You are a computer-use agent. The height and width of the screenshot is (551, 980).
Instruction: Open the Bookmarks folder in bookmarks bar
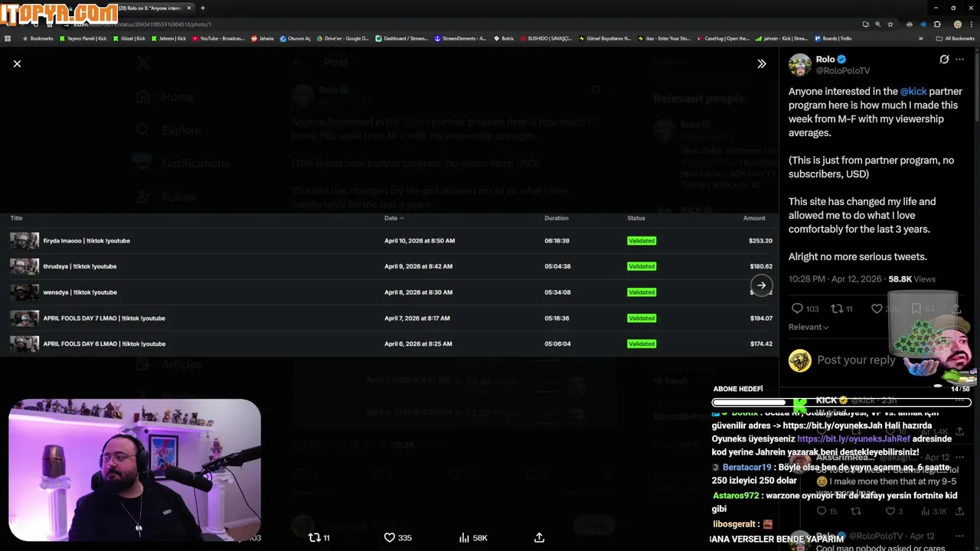point(38,38)
